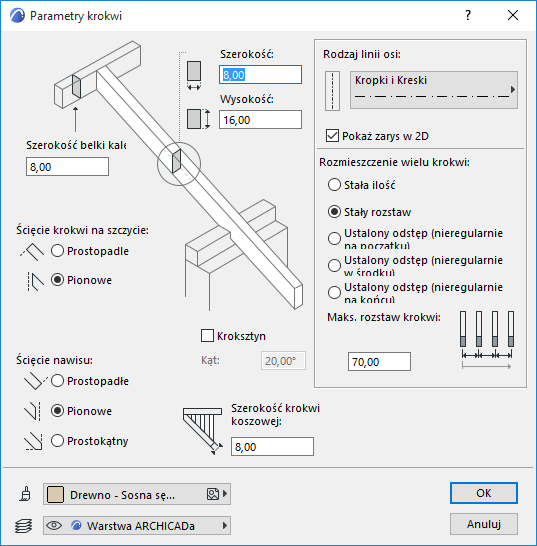Click the Szerokość belki kalenicowej input field

[x=67, y=167]
